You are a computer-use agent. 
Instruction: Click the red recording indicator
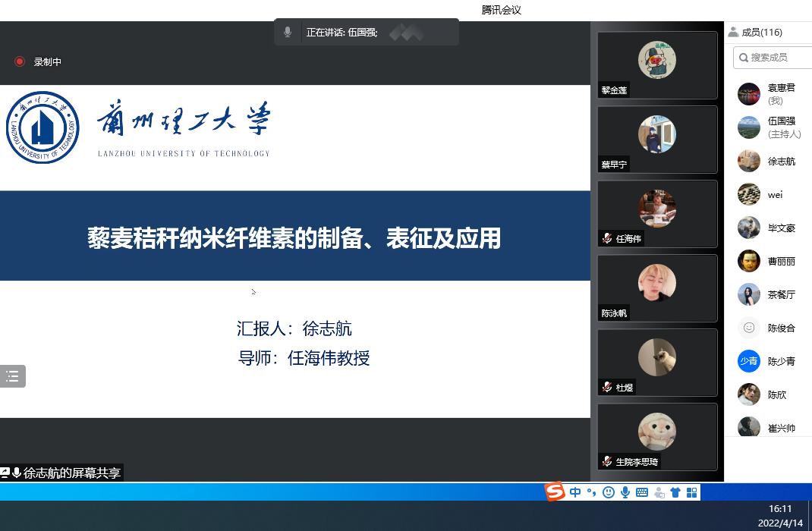(x=20, y=61)
